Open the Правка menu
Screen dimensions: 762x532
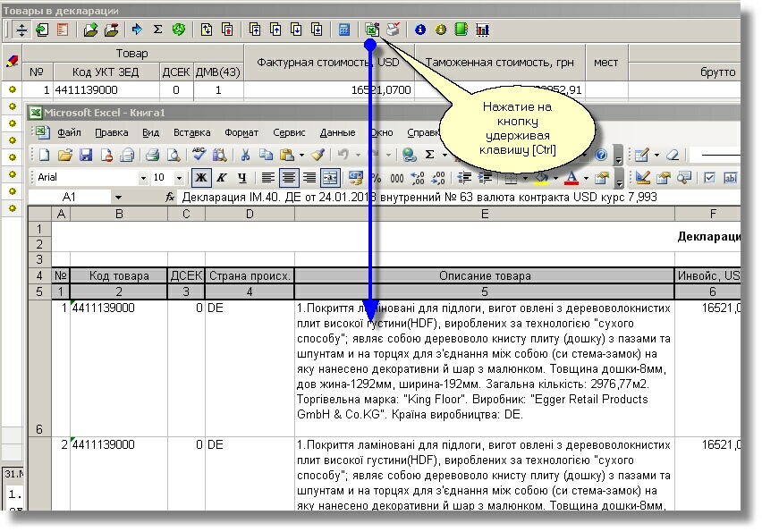111,132
